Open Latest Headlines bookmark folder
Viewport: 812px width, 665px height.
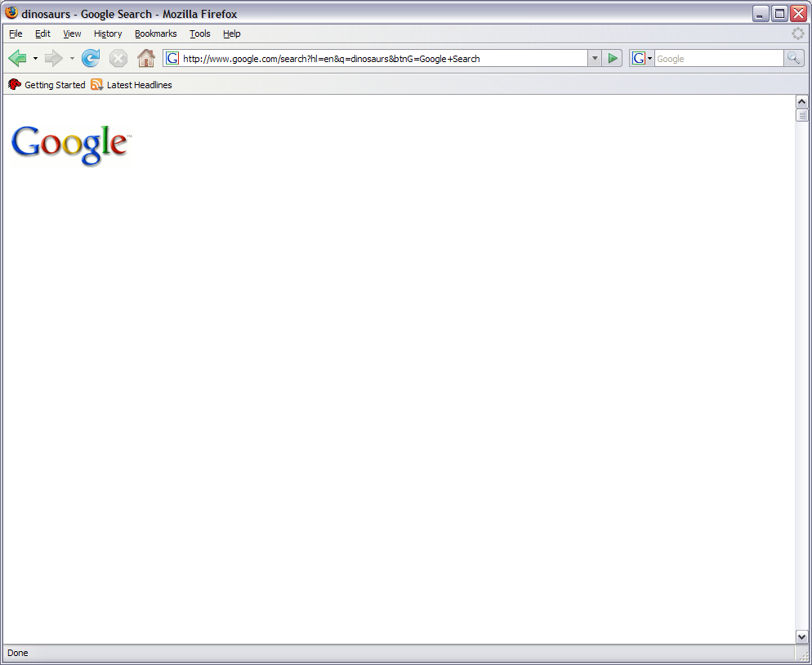tap(139, 85)
